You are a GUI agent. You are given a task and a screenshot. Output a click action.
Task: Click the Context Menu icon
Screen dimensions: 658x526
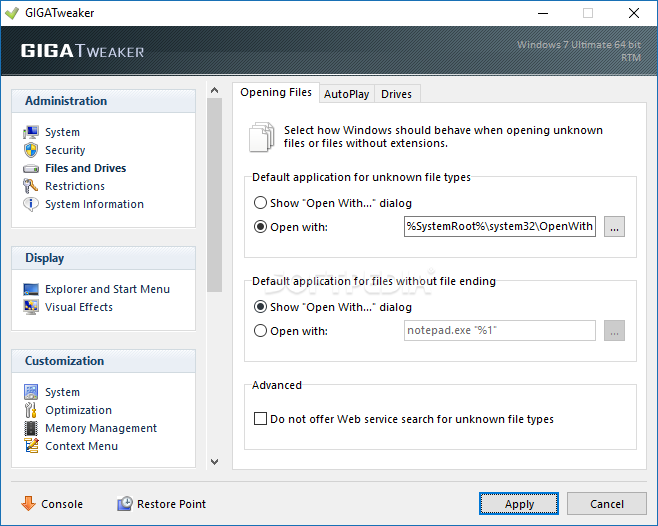[x=31, y=446]
